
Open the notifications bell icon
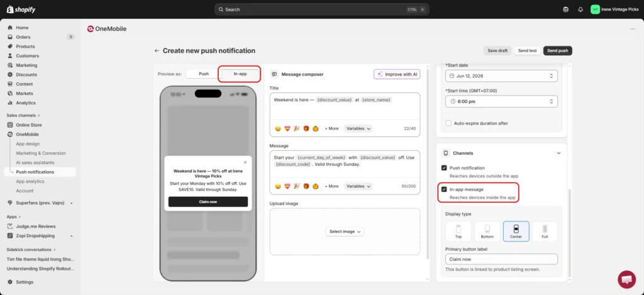(580, 9)
